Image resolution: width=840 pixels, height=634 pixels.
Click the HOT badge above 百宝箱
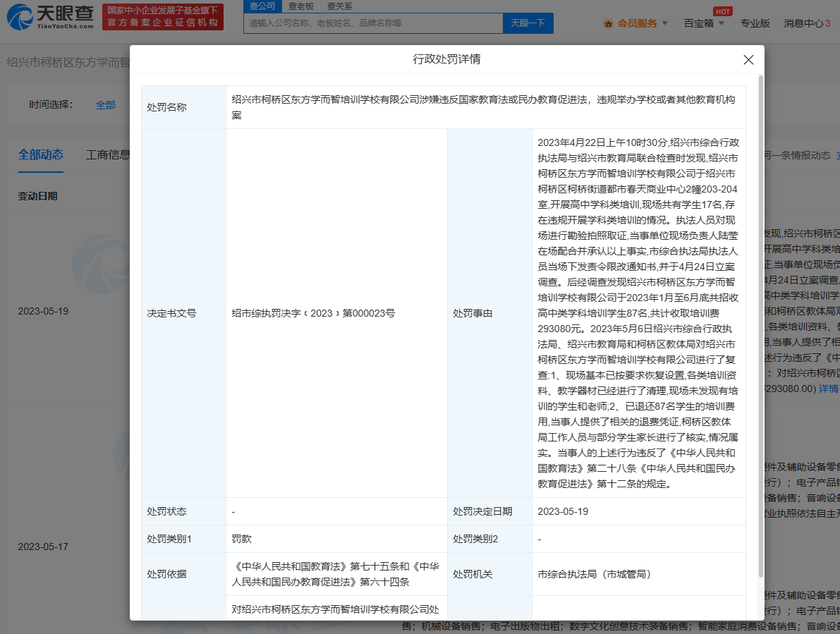(x=723, y=11)
